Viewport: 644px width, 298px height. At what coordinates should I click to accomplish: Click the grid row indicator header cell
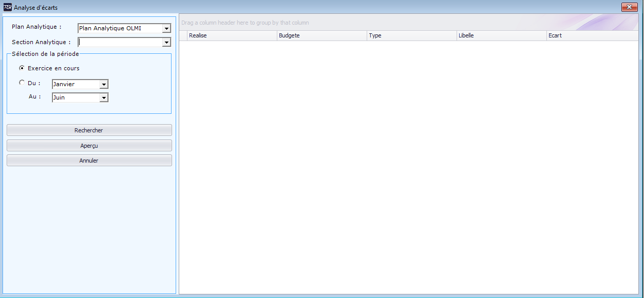tap(183, 36)
